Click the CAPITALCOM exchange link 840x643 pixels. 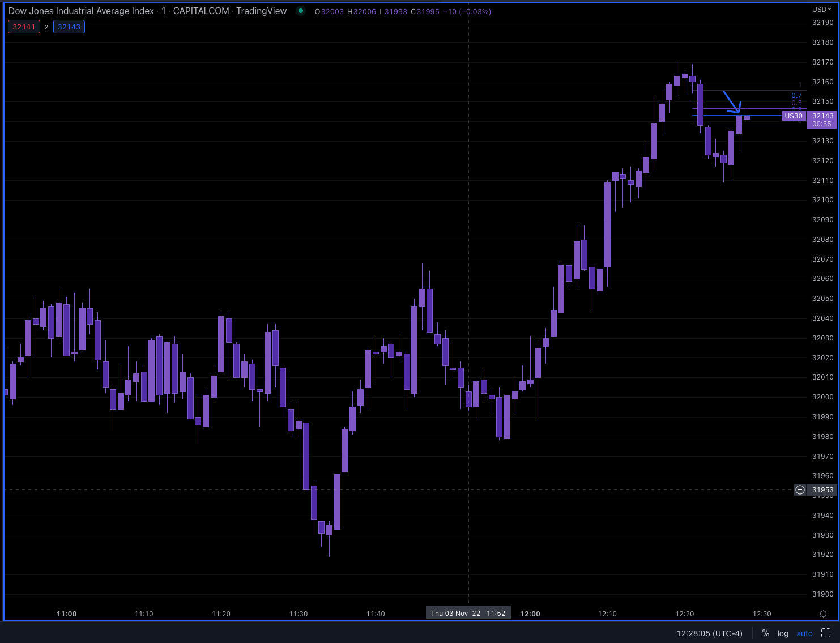click(201, 11)
